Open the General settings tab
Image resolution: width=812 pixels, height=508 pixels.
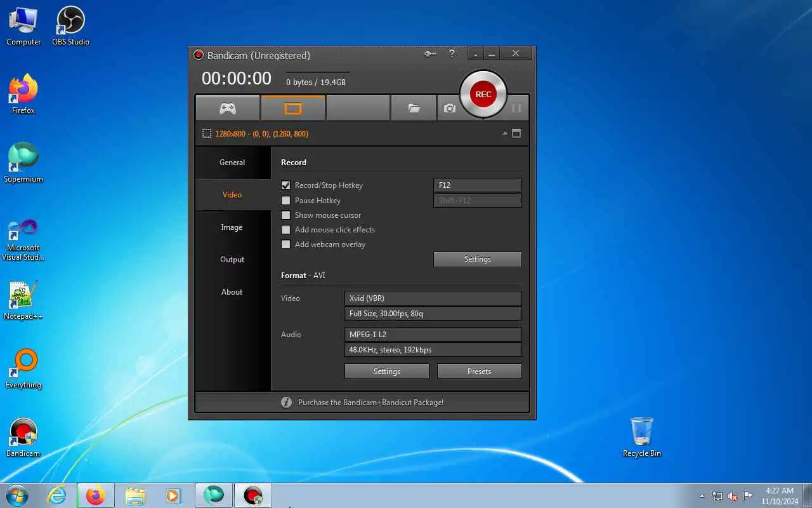coord(232,163)
